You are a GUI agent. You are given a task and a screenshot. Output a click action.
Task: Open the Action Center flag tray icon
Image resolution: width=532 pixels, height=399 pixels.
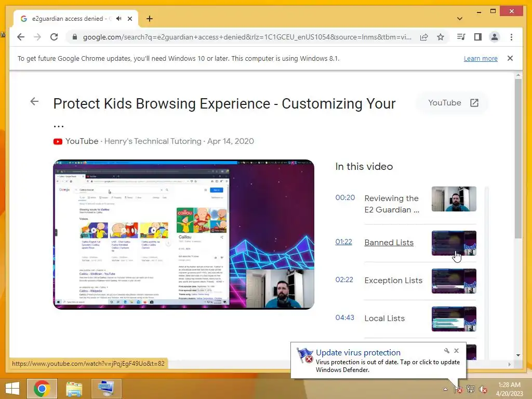(x=458, y=389)
